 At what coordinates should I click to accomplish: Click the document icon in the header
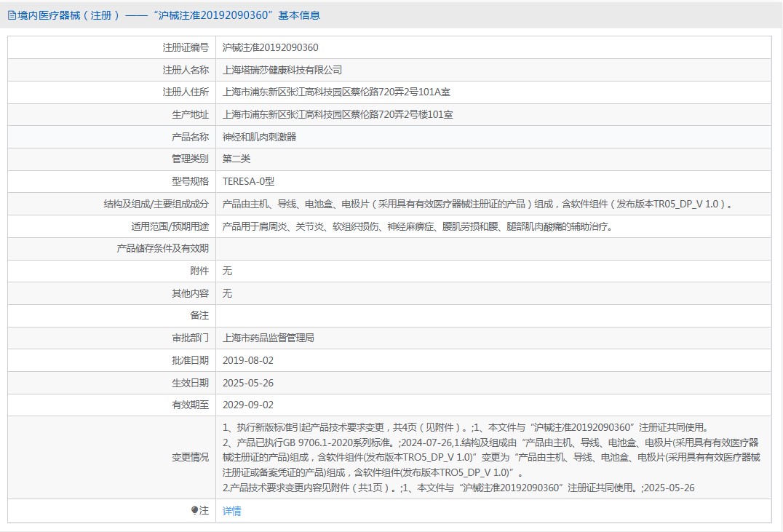tap(12, 15)
